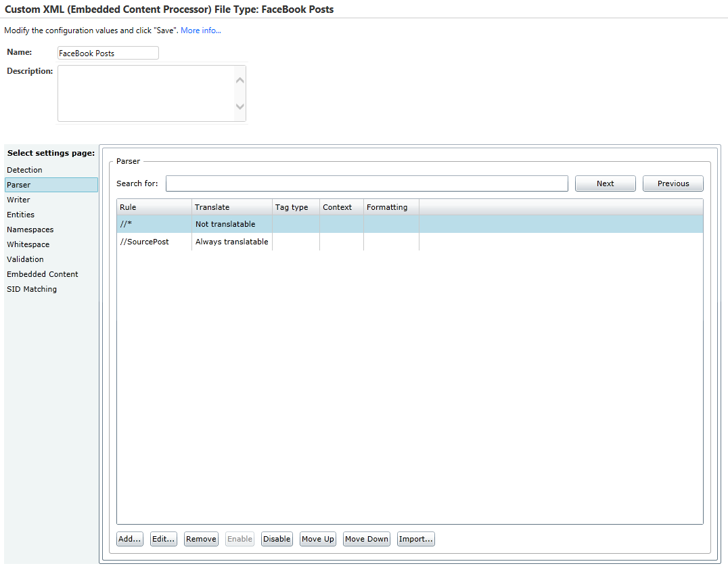Click the Name input field

pyautogui.click(x=108, y=53)
